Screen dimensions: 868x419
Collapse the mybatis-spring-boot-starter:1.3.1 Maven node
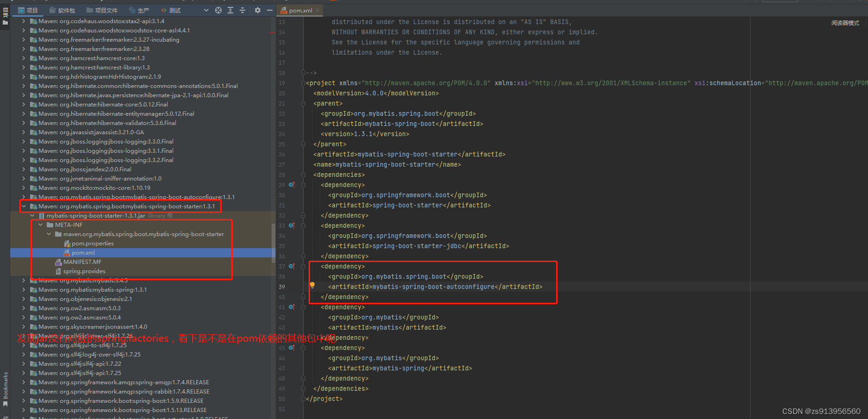point(24,206)
